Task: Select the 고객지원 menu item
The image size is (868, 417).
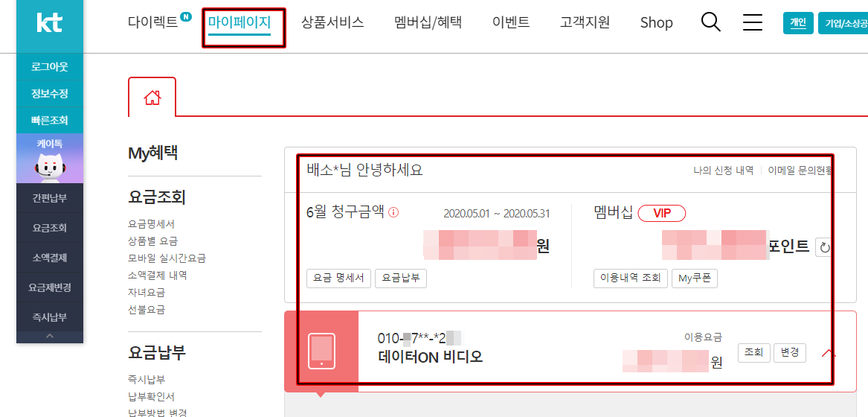Action: [585, 23]
